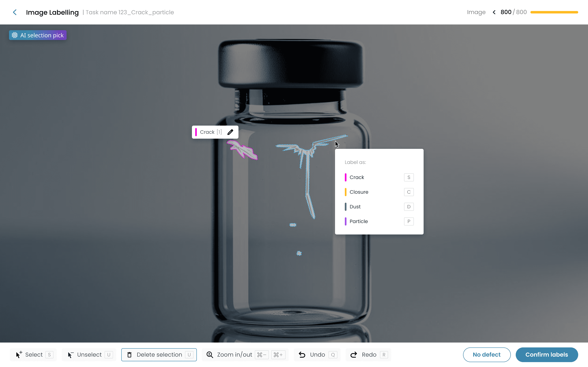Click the pencil edit icon on Crack tag
588x367 pixels.
click(x=230, y=132)
